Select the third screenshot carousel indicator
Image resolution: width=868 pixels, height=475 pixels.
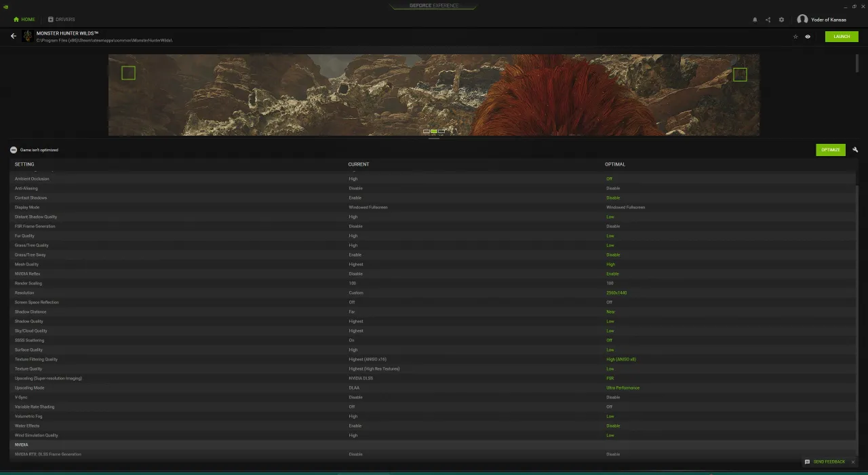click(441, 131)
